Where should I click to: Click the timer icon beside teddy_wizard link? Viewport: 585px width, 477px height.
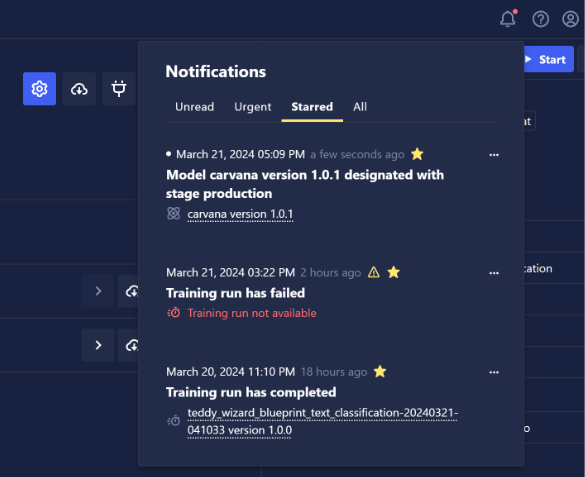click(x=174, y=421)
